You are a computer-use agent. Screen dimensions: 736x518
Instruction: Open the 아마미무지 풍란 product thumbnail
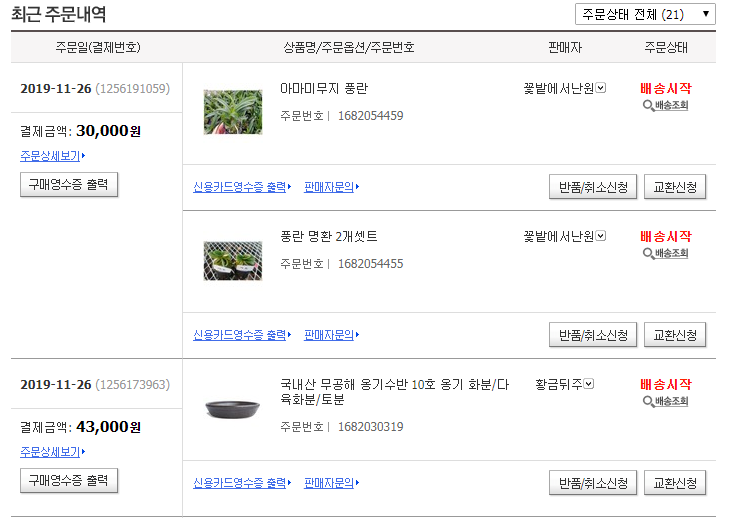click(x=233, y=112)
